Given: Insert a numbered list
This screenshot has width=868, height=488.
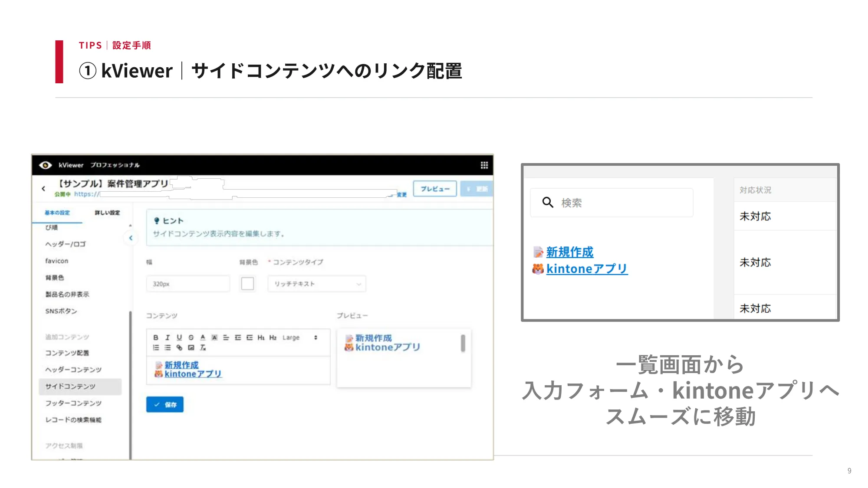Looking at the screenshot, I should click(x=156, y=347).
